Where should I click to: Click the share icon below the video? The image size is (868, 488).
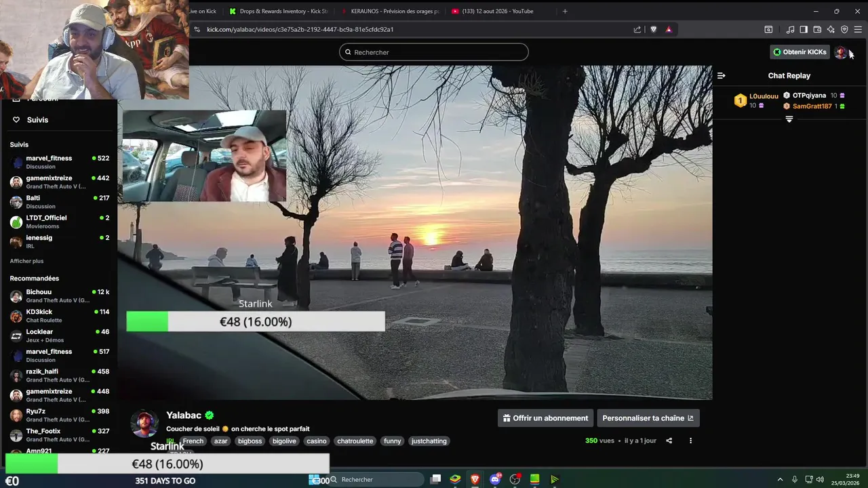point(669,441)
